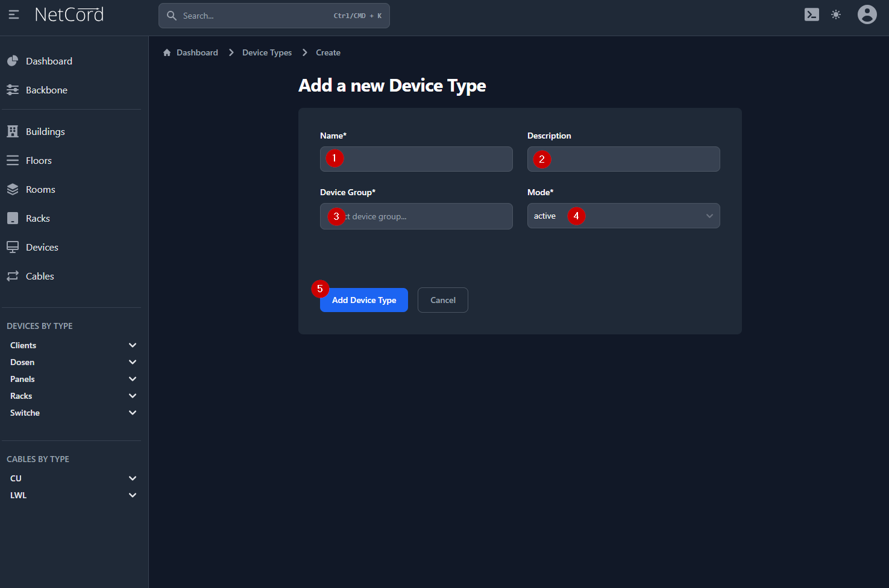Open Dashboard from the sidebar
Viewport: 889px width, 588px height.
pyautogui.click(x=49, y=61)
